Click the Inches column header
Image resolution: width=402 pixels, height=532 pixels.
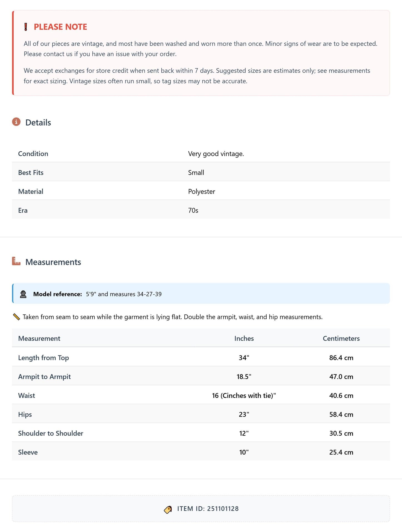[x=244, y=338]
